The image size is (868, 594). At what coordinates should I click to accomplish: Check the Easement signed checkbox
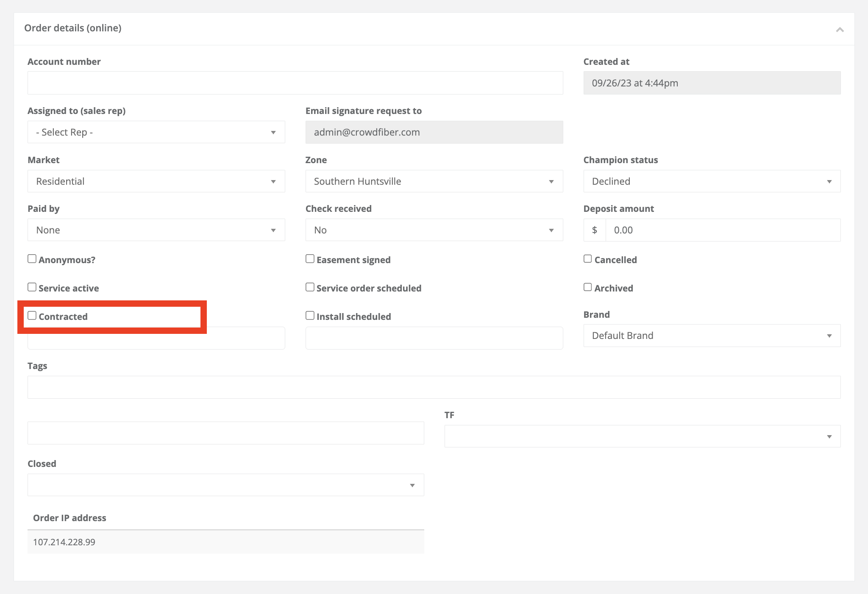click(x=310, y=259)
